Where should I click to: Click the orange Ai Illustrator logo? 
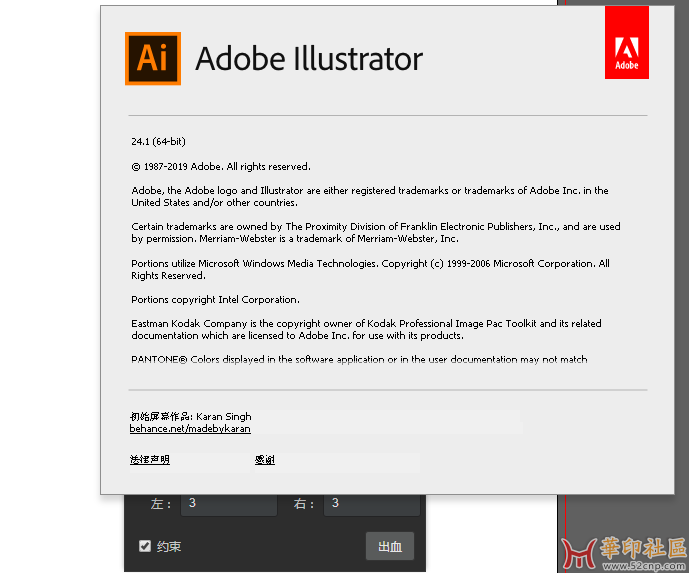point(153,58)
